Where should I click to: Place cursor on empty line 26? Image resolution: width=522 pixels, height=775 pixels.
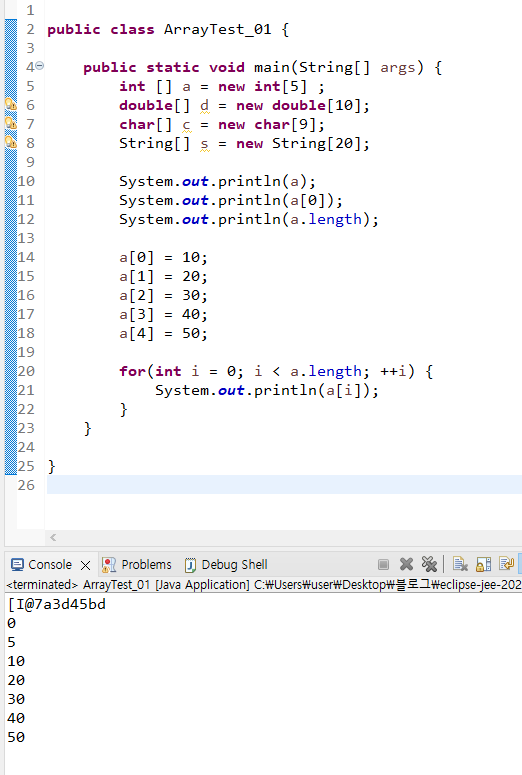tap(284, 485)
